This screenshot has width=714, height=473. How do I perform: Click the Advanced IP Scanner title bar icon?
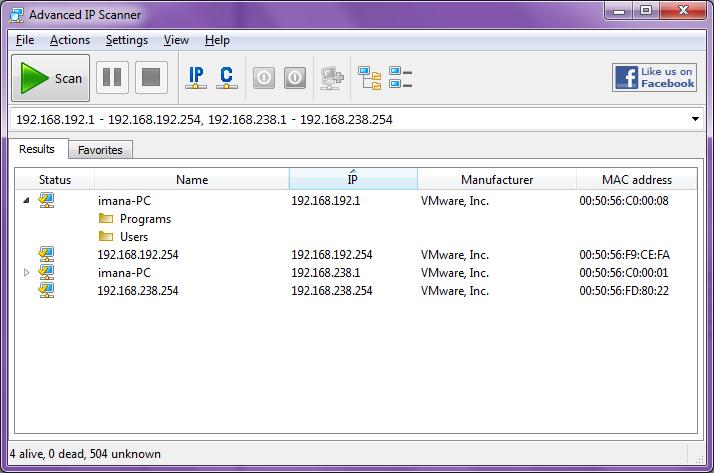(x=16, y=15)
